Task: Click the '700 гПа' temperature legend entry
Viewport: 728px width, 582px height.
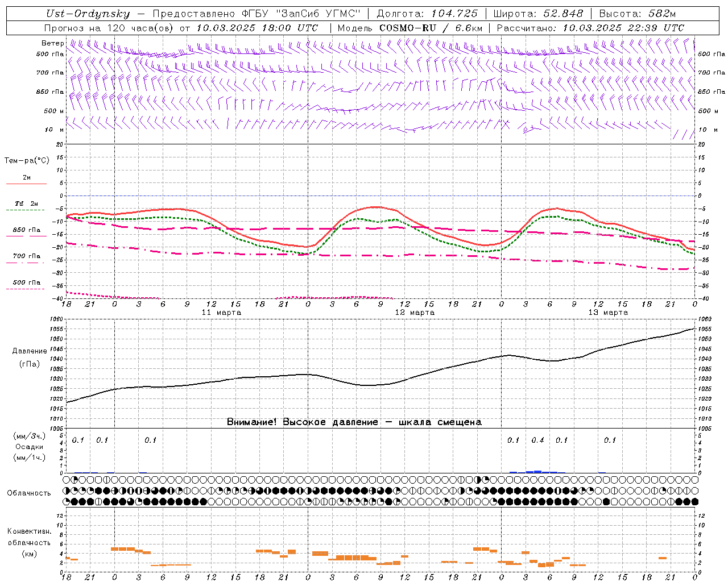Action: 27,256
